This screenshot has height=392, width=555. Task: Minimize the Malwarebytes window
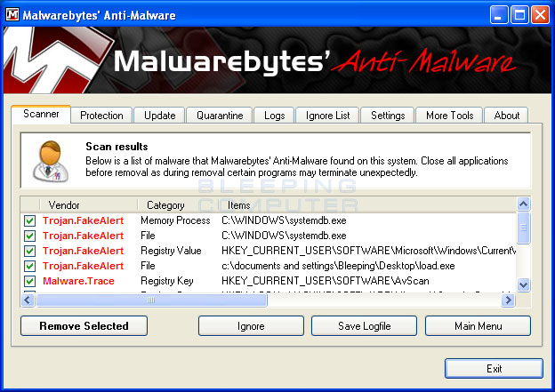pos(499,15)
